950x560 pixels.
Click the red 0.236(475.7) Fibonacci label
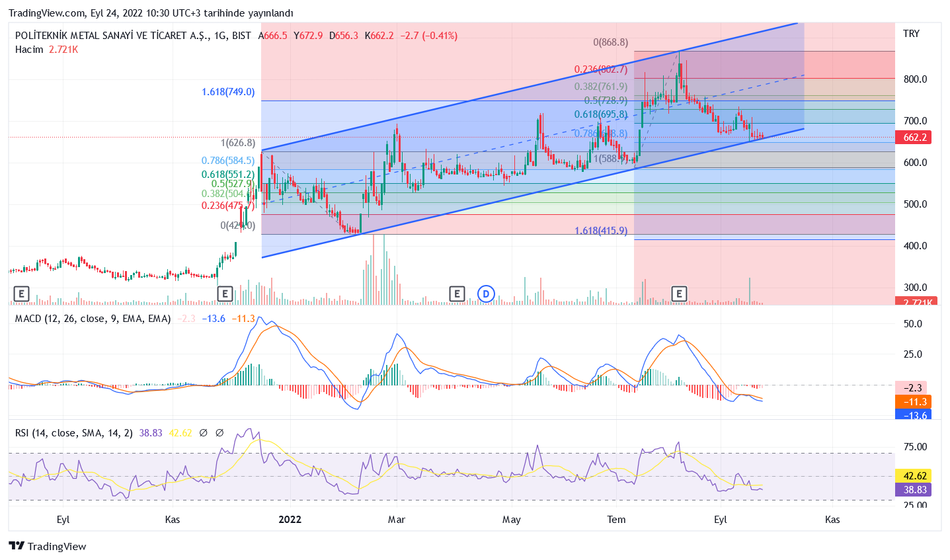tap(228, 206)
